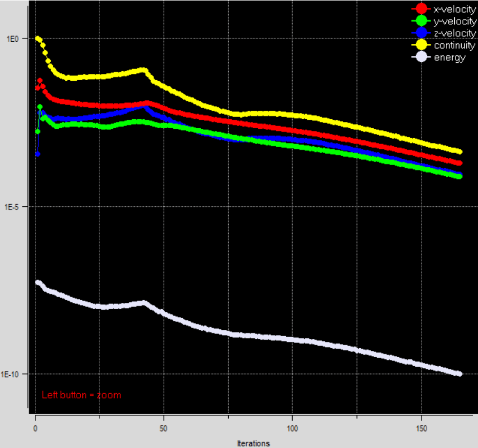Click the 150 tick on the x-axis
This screenshot has width=478, height=448.
(421, 426)
